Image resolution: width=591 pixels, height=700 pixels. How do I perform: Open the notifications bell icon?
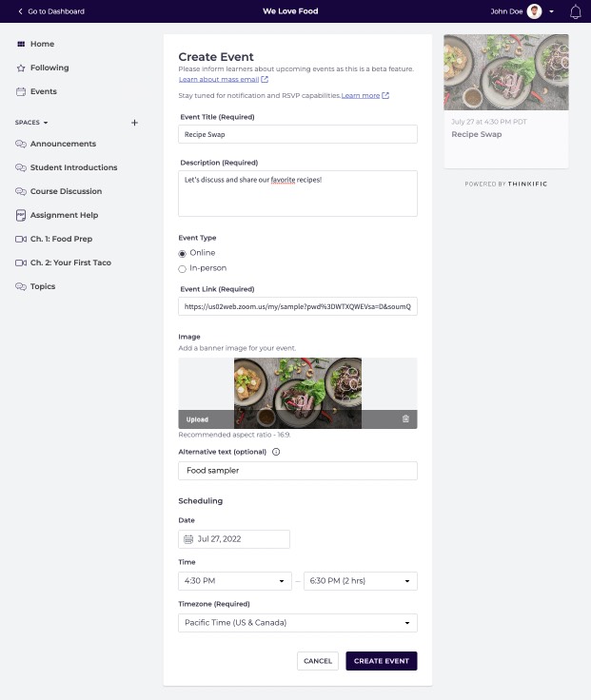576,11
